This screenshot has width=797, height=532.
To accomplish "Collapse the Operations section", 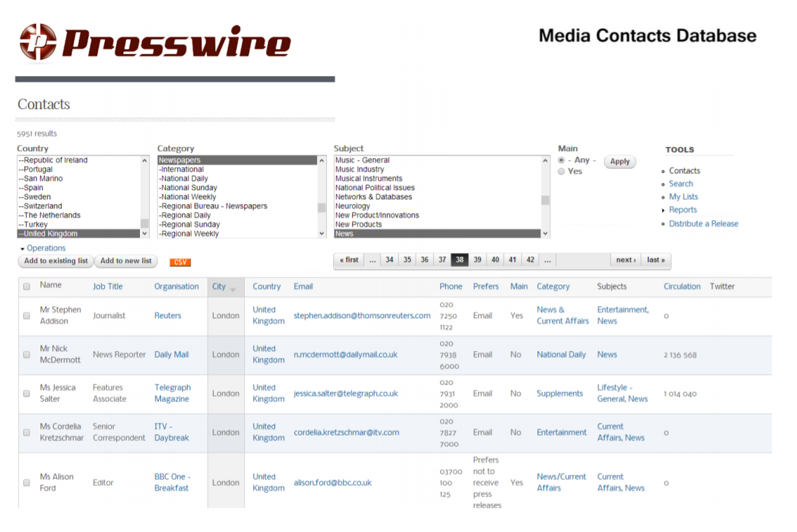I will point(43,247).
